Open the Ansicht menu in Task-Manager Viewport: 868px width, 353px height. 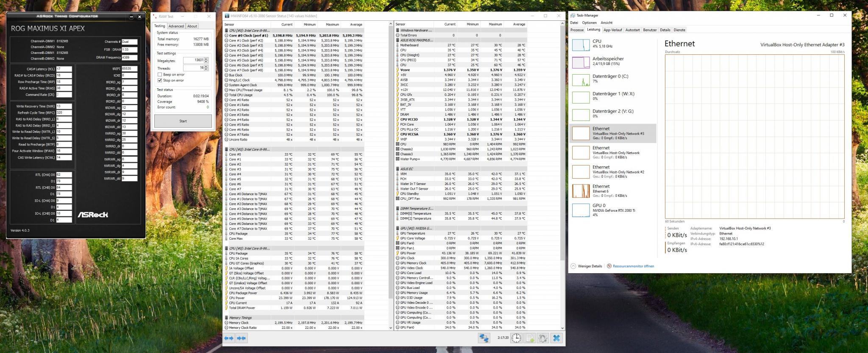(606, 23)
